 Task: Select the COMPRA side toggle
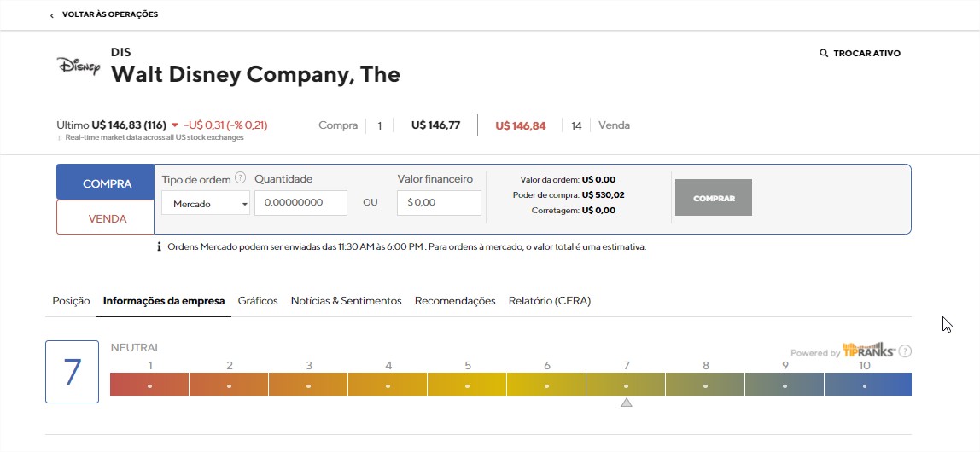106,183
